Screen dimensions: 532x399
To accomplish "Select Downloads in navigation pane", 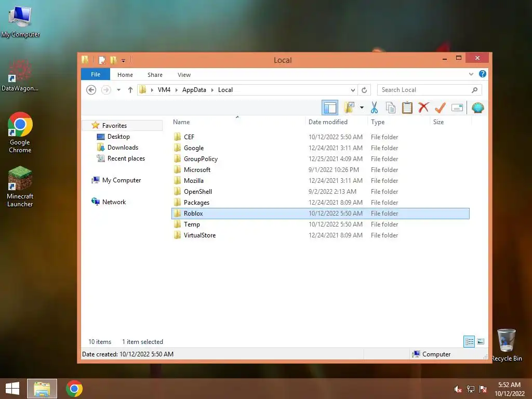I will [123, 147].
